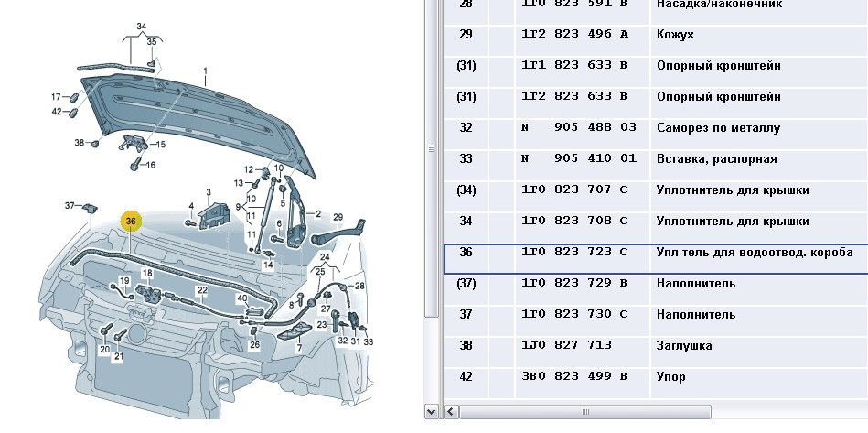Click the horizontal scrollbar left arrow

[452, 412]
